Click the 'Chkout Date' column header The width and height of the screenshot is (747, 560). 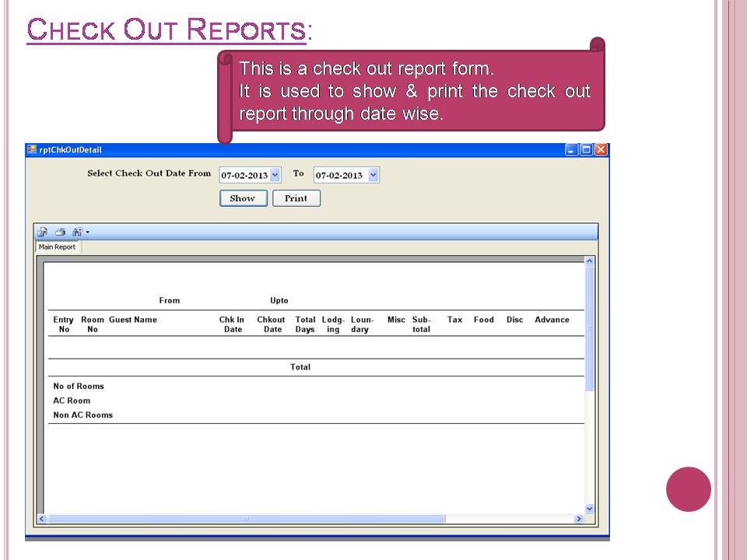point(272,324)
